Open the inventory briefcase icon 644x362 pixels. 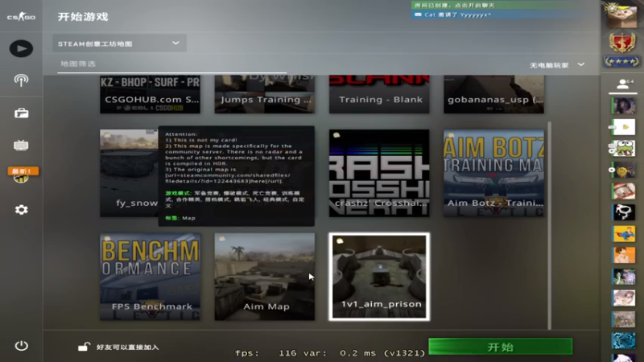coord(22,113)
